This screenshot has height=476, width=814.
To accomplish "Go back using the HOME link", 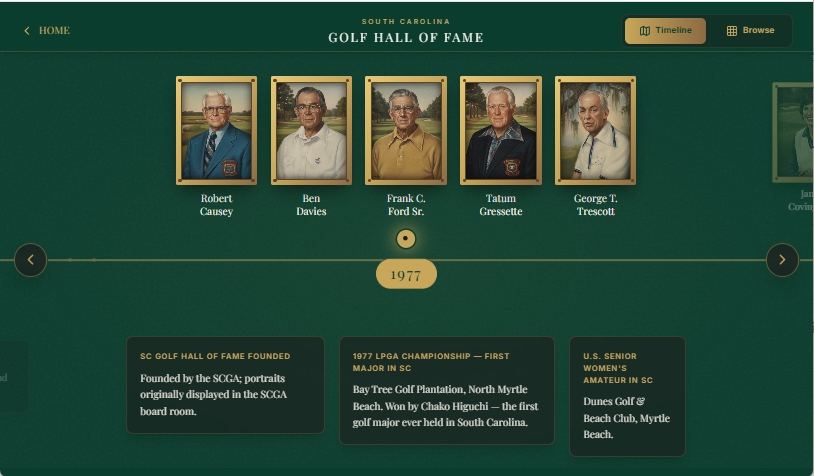I will [x=47, y=31].
